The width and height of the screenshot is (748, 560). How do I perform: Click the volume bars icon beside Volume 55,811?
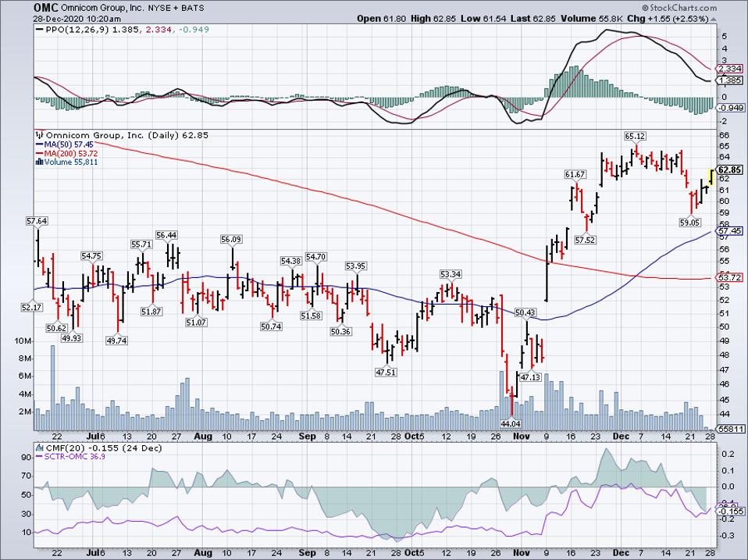coord(39,162)
